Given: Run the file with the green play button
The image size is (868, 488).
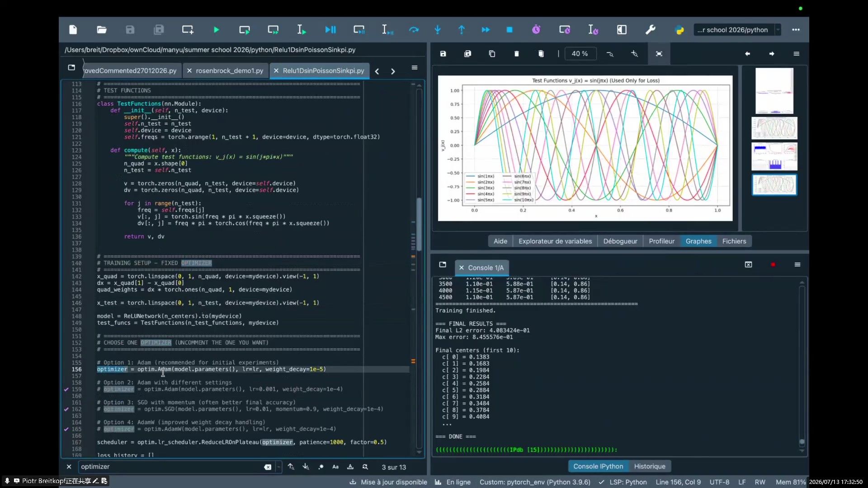Looking at the screenshot, I should point(216,30).
